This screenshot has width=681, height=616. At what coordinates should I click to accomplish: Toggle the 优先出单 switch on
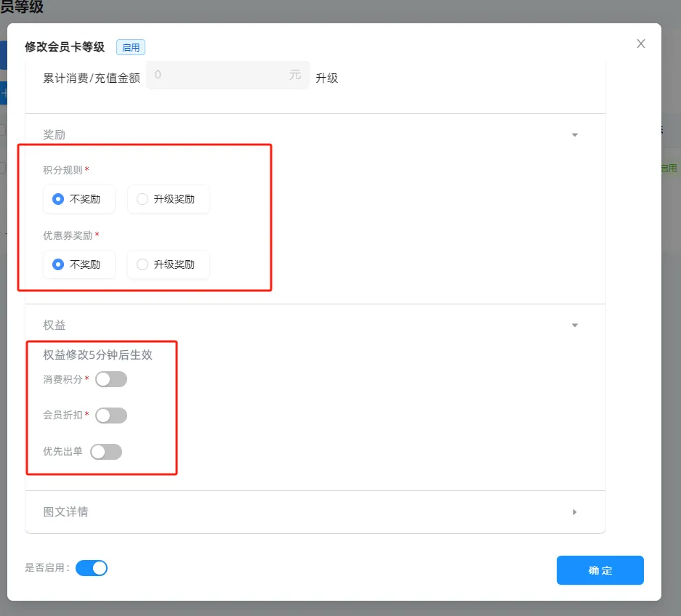106,452
